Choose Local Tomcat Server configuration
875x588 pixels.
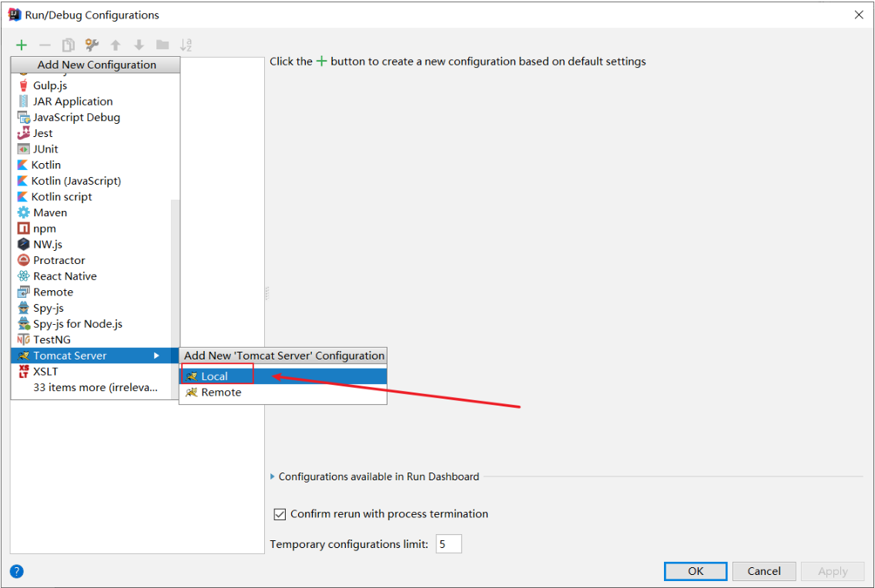(283, 376)
